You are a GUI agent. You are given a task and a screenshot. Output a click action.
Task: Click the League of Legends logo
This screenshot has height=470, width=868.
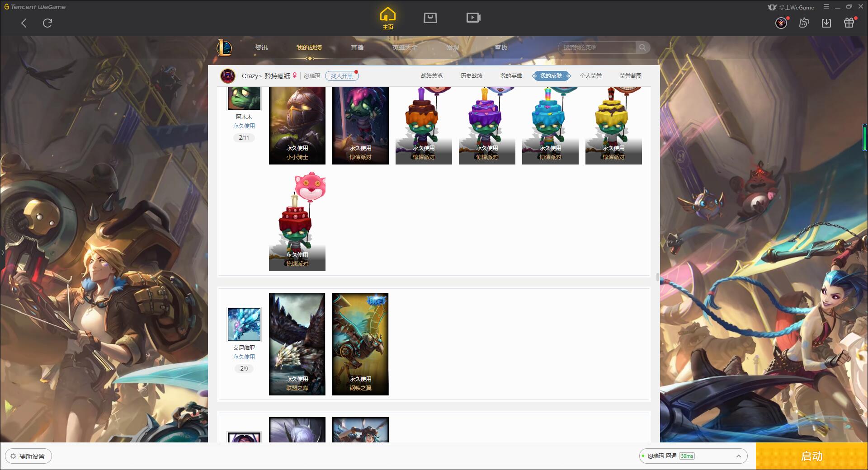pos(224,47)
